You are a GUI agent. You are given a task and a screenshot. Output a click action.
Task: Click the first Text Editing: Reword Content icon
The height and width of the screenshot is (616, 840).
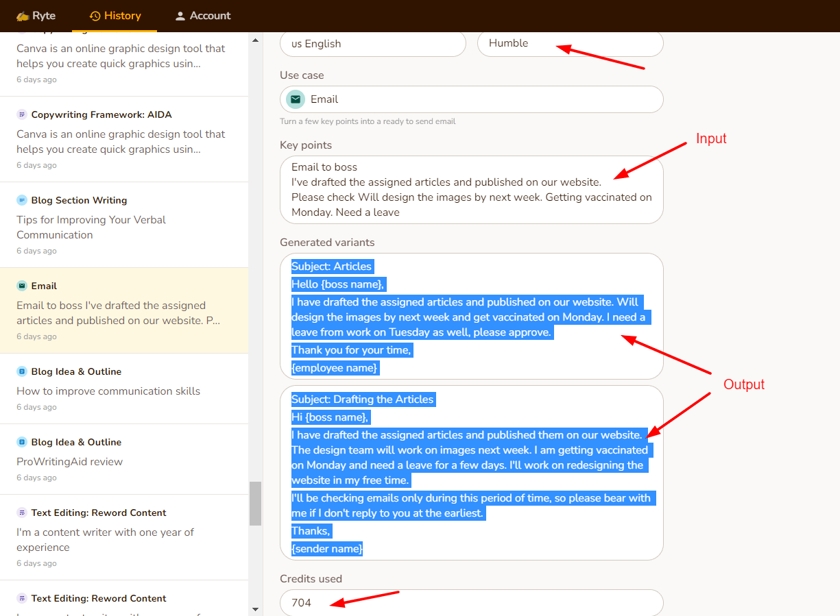[22, 513]
